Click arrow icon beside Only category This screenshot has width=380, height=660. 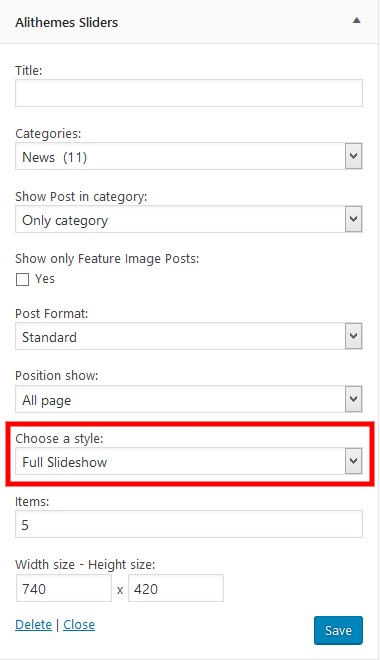(353, 219)
